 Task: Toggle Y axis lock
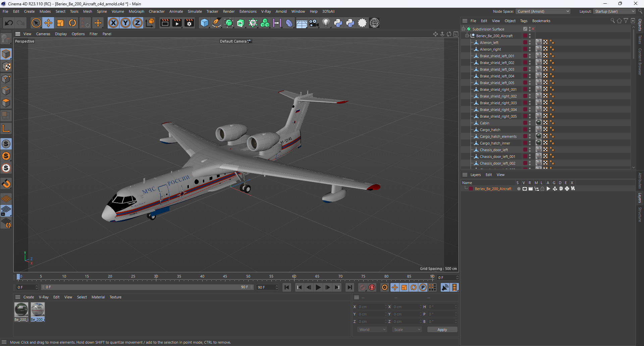[125, 23]
